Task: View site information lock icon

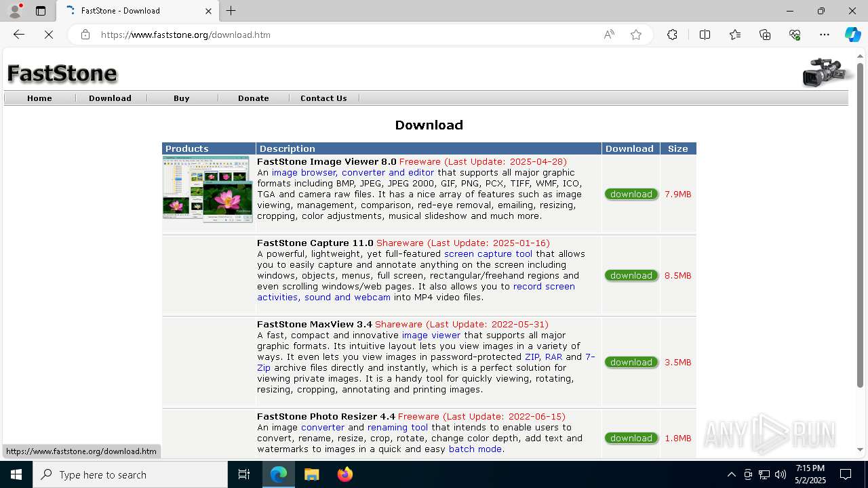Action: coord(85,35)
